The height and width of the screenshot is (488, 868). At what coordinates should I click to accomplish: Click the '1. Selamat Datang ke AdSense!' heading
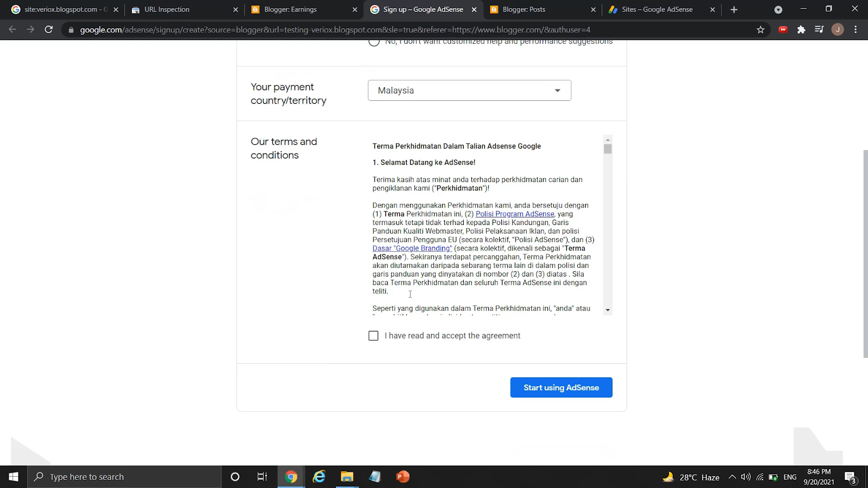point(424,162)
